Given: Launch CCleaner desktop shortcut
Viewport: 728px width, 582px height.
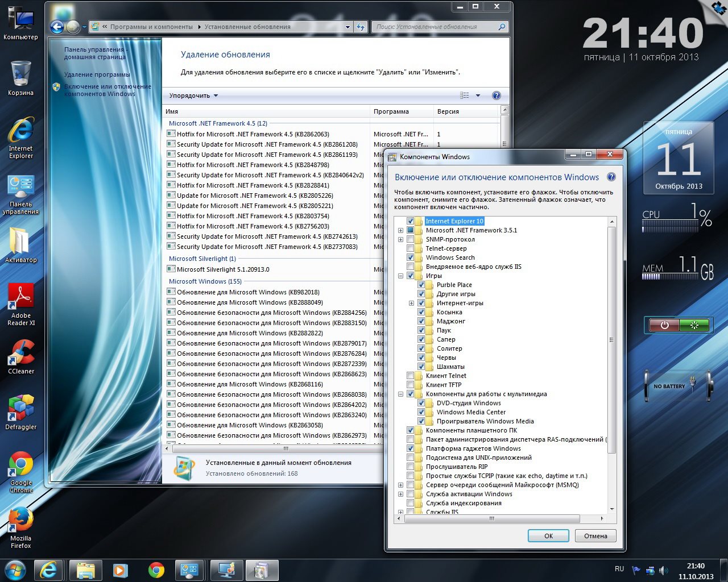Looking at the screenshot, I should (20, 357).
